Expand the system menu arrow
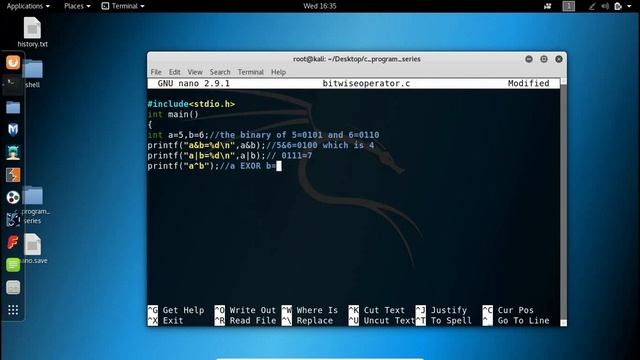The height and width of the screenshot is (360, 640). [629, 6]
